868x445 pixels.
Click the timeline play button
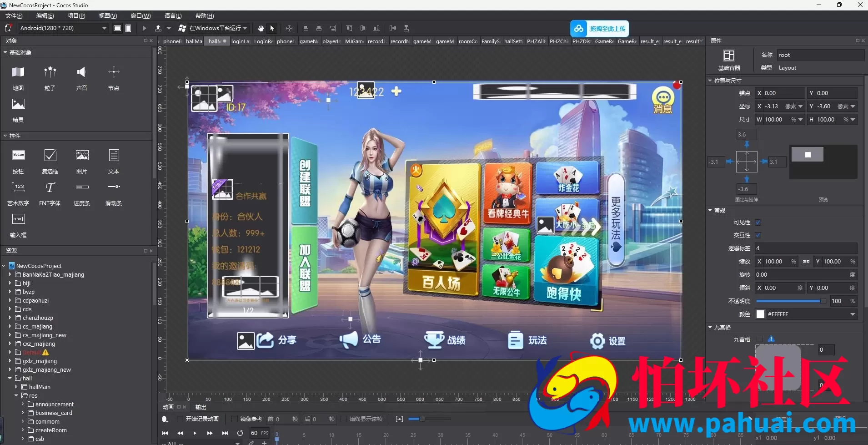tap(195, 433)
